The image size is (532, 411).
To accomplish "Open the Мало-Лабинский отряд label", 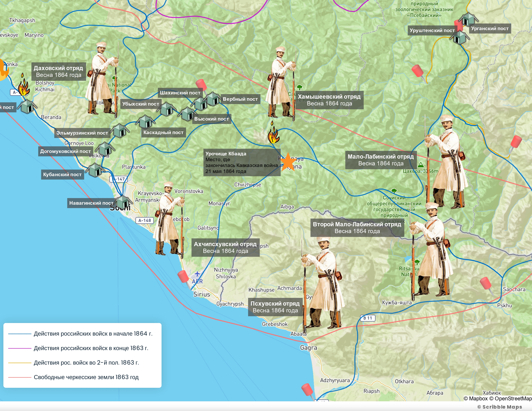I will coord(381,160).
